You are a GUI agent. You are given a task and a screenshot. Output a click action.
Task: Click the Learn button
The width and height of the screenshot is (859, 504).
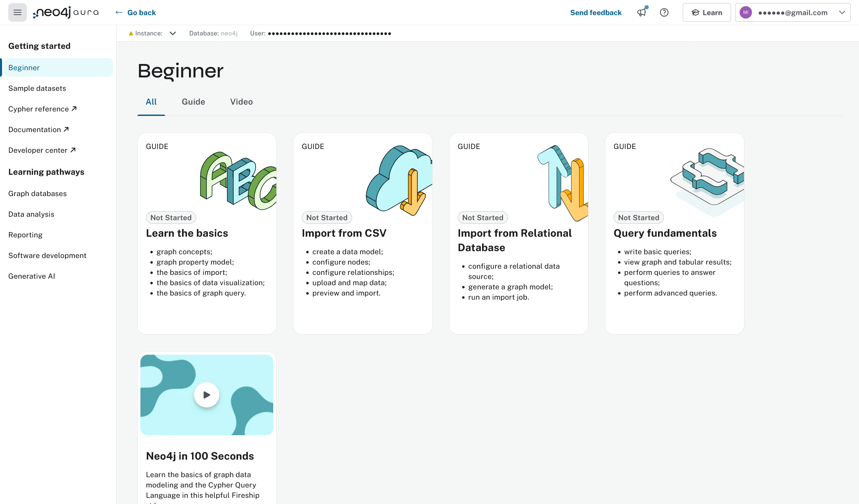(x=707, y=13)
